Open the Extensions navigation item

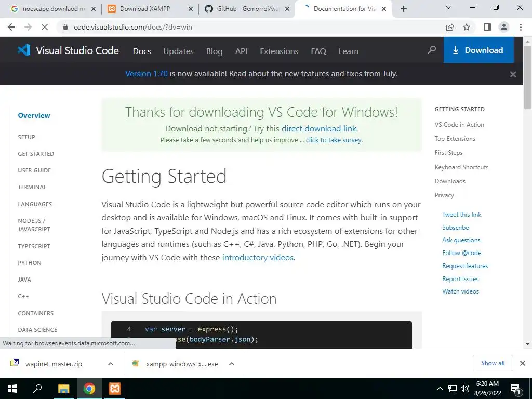(x=279, y=51)
